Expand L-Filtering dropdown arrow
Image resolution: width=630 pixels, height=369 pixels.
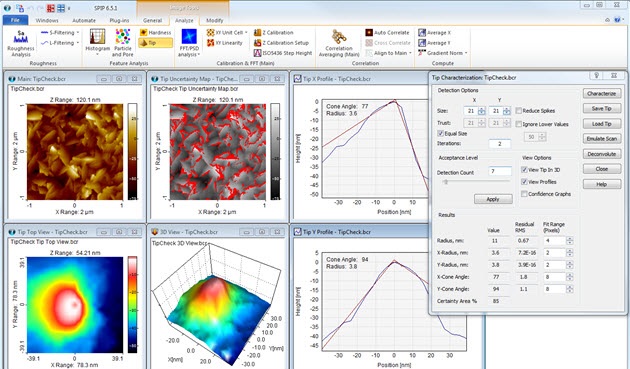pos(78,43)
